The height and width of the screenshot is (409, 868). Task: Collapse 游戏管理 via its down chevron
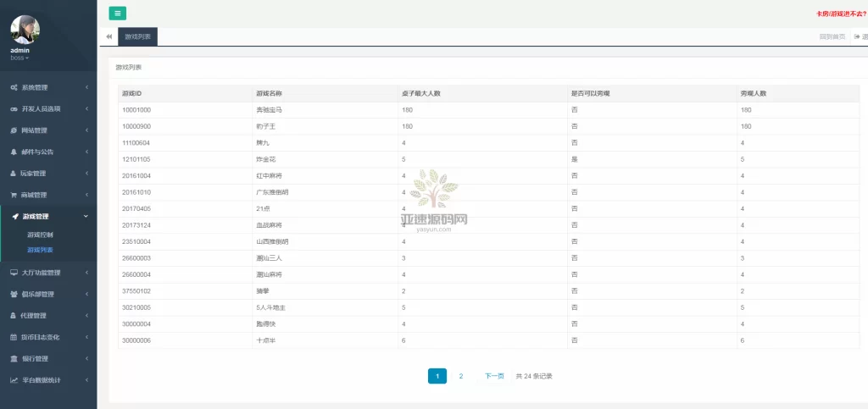point(86,217)
